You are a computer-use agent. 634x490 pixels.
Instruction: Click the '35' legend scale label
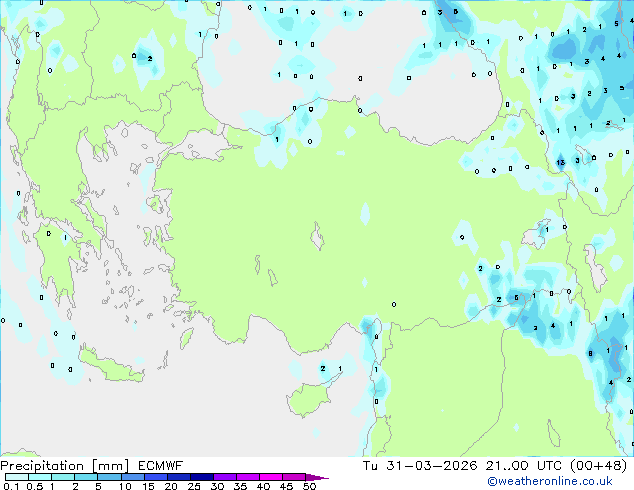tap(240, 486)
